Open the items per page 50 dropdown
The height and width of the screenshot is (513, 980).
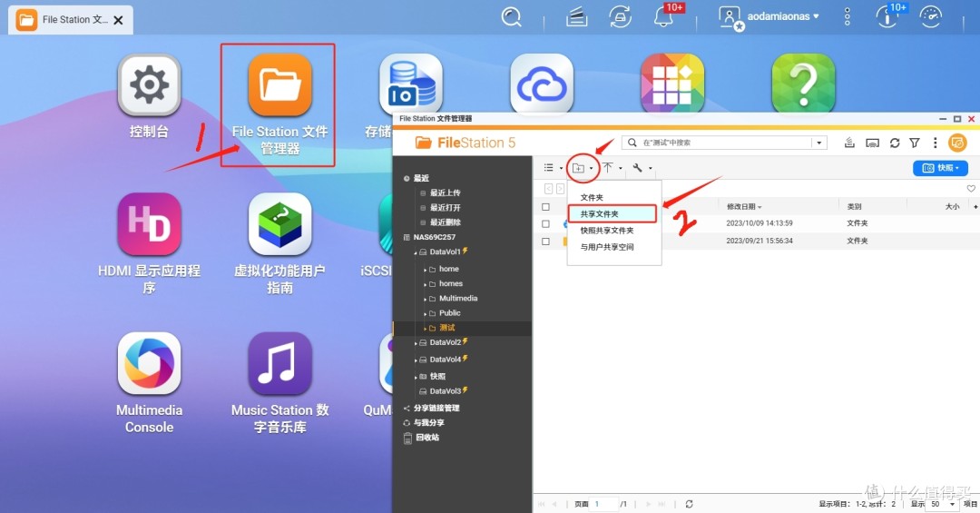942,504
